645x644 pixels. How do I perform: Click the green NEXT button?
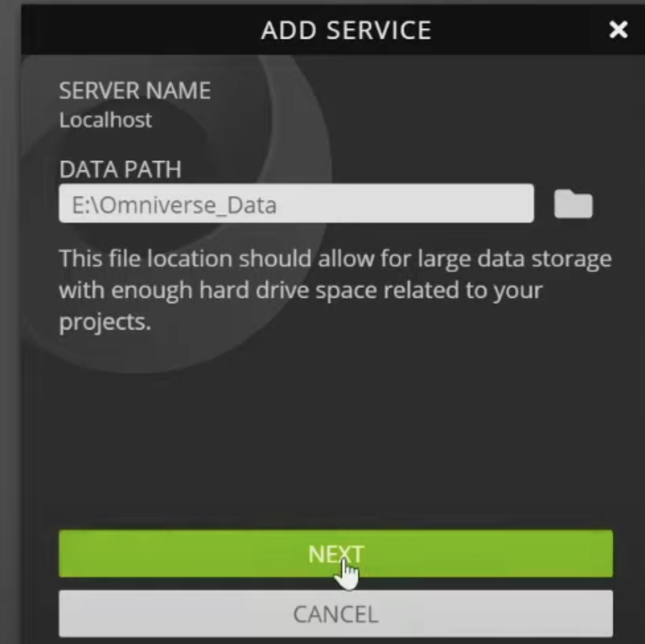pos(336,554)
